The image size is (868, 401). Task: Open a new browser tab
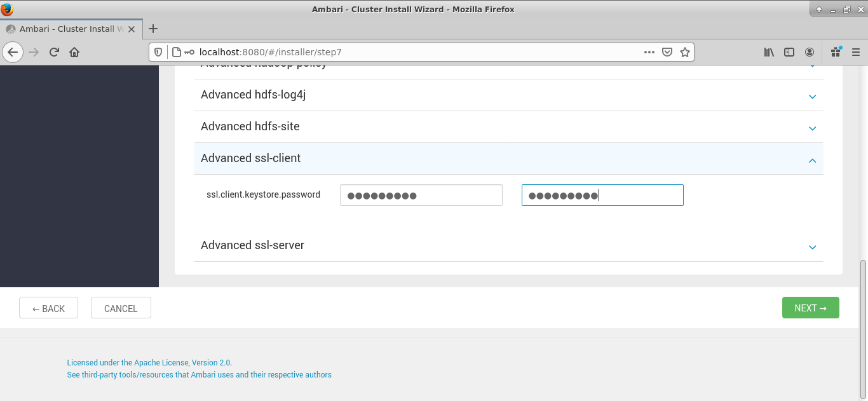153,29
